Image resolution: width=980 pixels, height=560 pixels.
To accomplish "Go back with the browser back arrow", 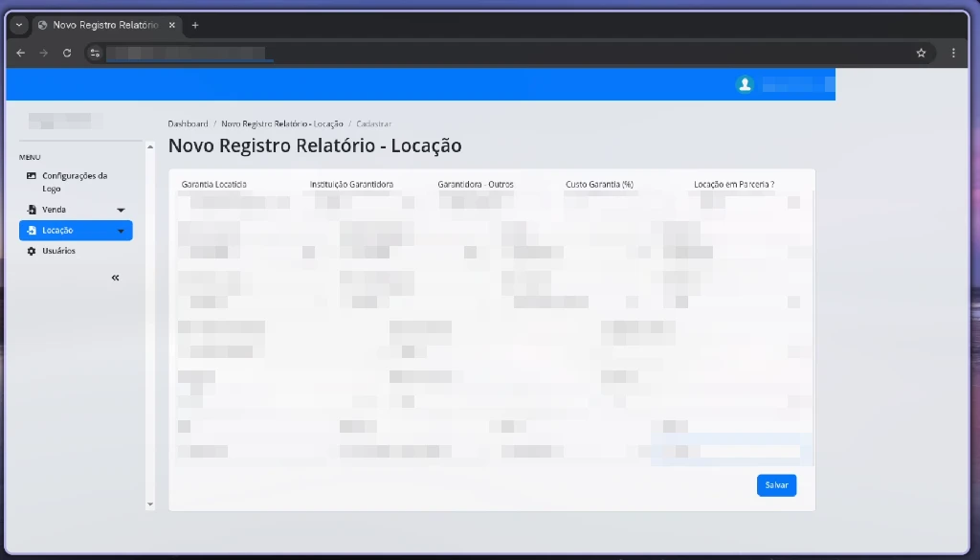I will pyautogui.click(x=21, y=53).
